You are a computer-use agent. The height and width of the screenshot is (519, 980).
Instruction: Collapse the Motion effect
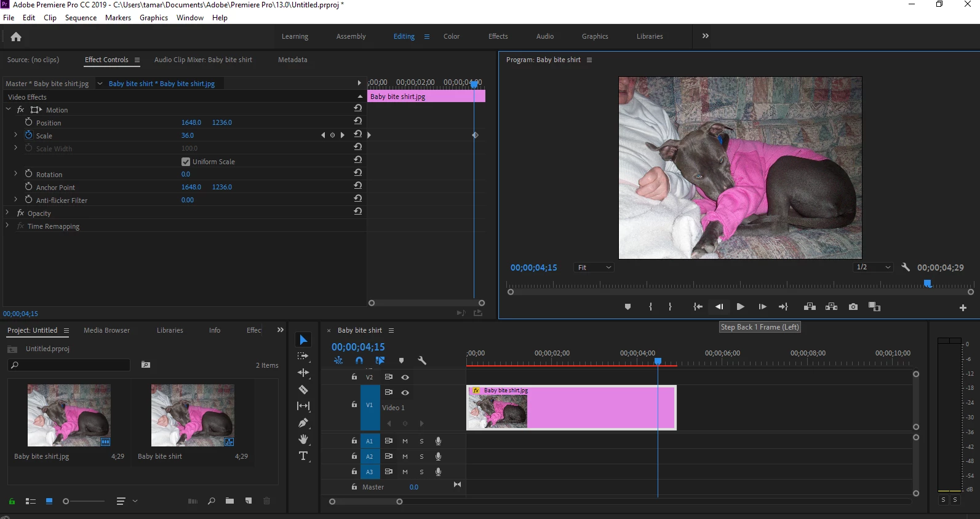(8, 109)
